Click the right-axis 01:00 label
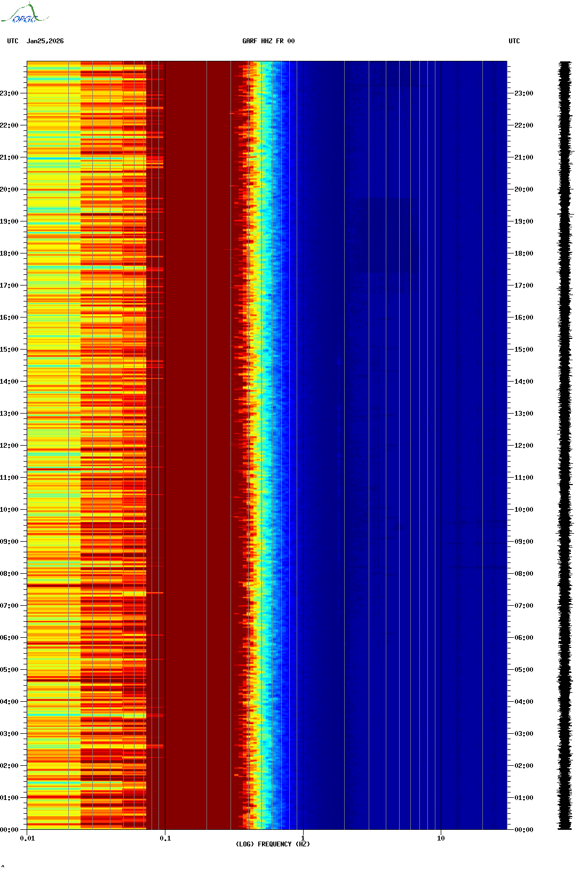The width and height of the screenshot is (588, 872). [524, 798]
